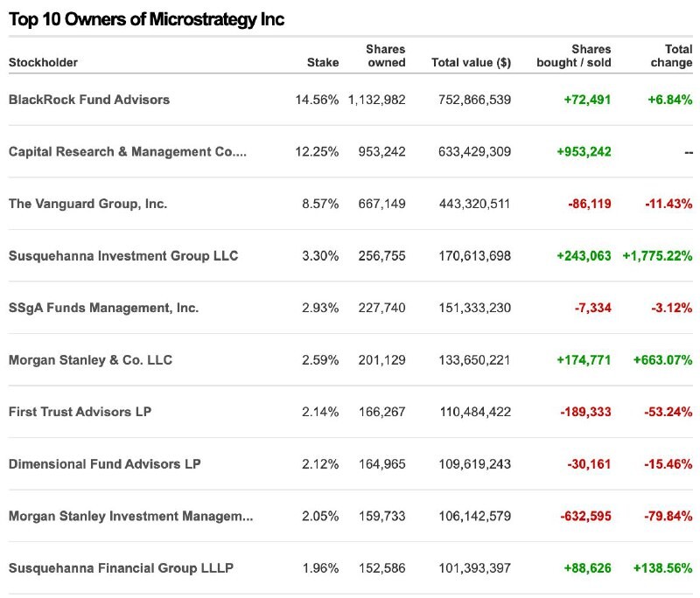Click shares owned 1,132,982
This screenshot has height=598, width=700.
tap(377, 100)
